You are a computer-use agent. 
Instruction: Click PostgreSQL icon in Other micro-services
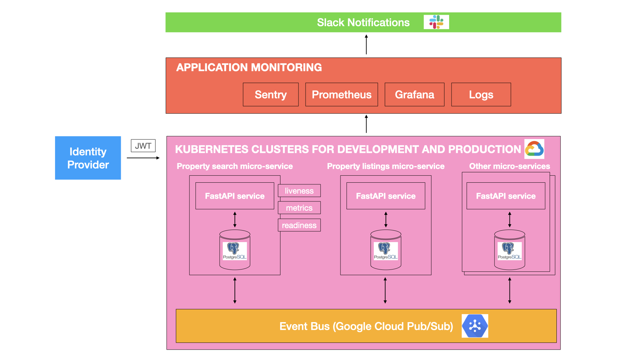[509, 251]
